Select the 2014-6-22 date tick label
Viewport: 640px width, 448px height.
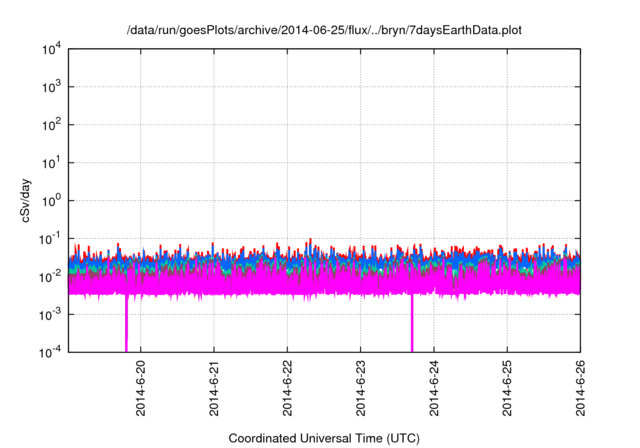[x=287, y=388]
